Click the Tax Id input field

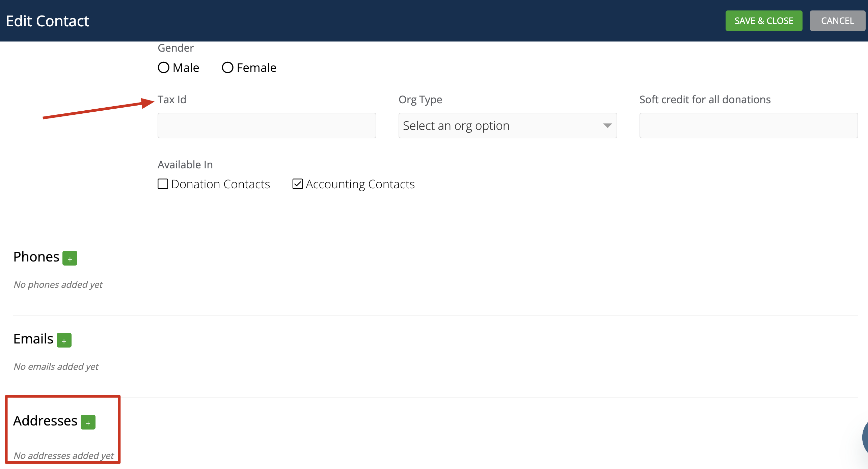tap(266, 125)
